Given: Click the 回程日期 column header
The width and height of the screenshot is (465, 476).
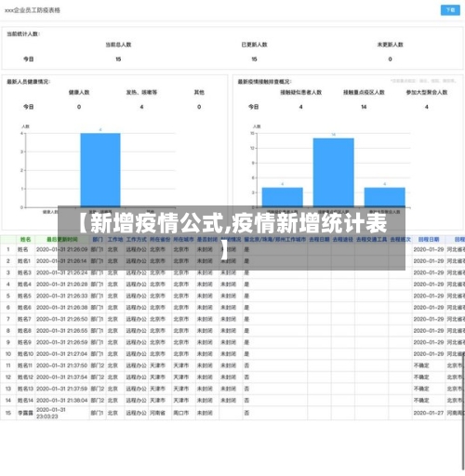Looking at the screenshot, I should (429, 240).
